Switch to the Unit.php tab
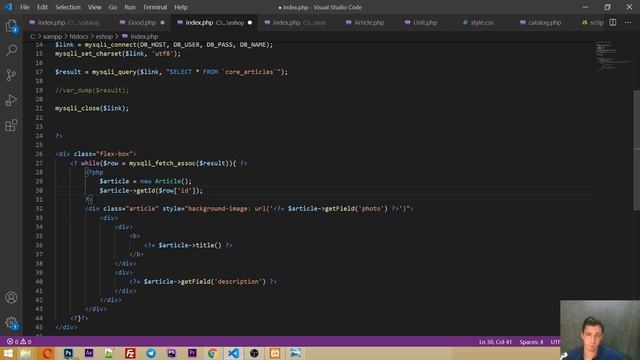The width and height of the screenshot is (640, 360). pos(424,22)
